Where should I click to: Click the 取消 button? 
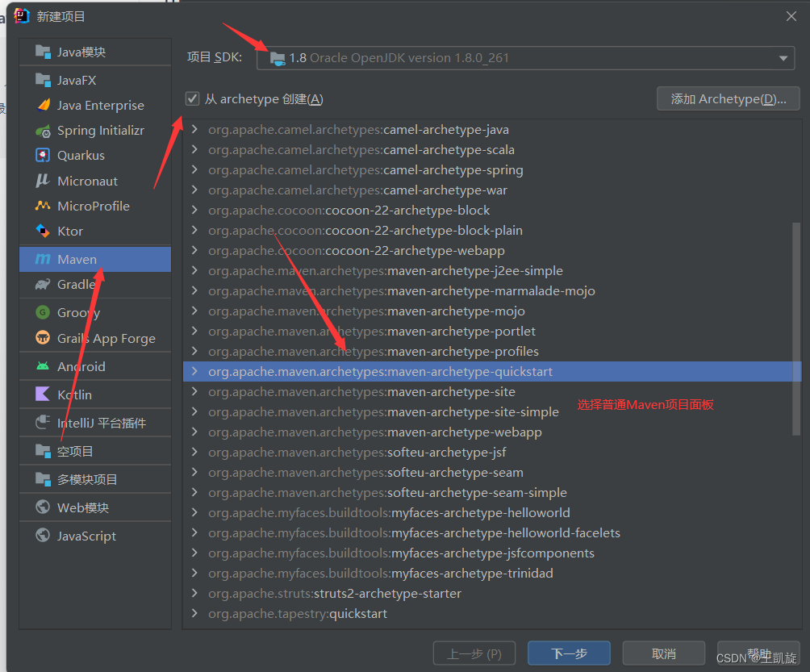664,653
